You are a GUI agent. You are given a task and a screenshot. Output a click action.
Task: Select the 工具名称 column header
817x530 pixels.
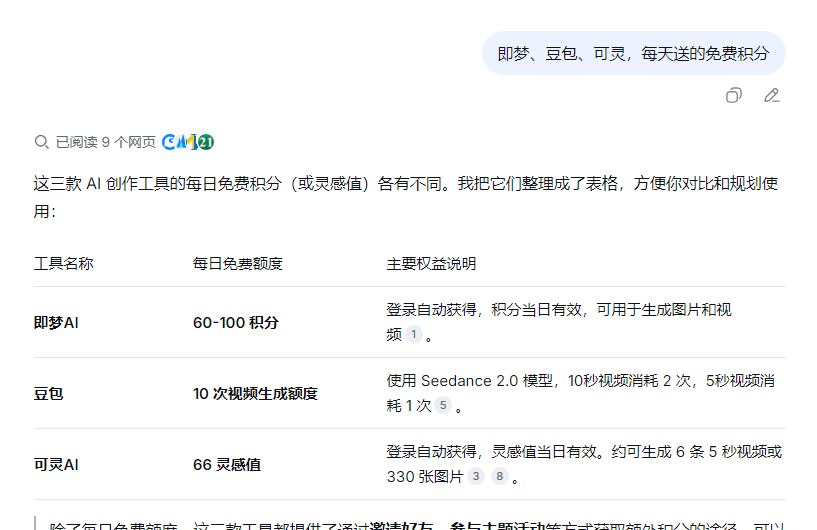pos(64,264)
